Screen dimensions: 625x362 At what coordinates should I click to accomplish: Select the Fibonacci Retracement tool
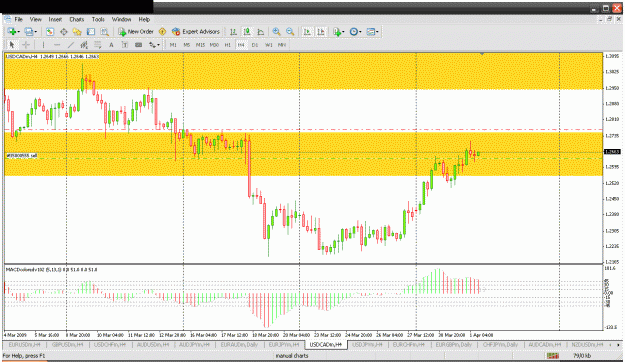tap(98, 45)
